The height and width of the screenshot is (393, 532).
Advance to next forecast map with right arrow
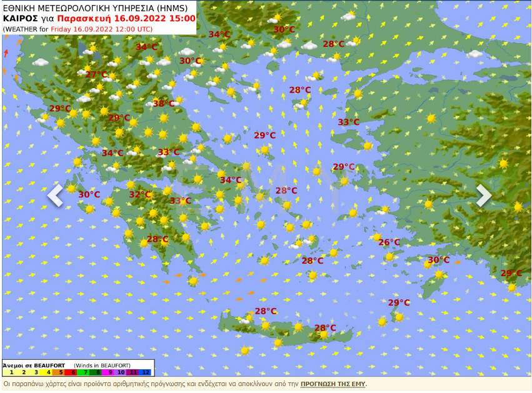484,196
